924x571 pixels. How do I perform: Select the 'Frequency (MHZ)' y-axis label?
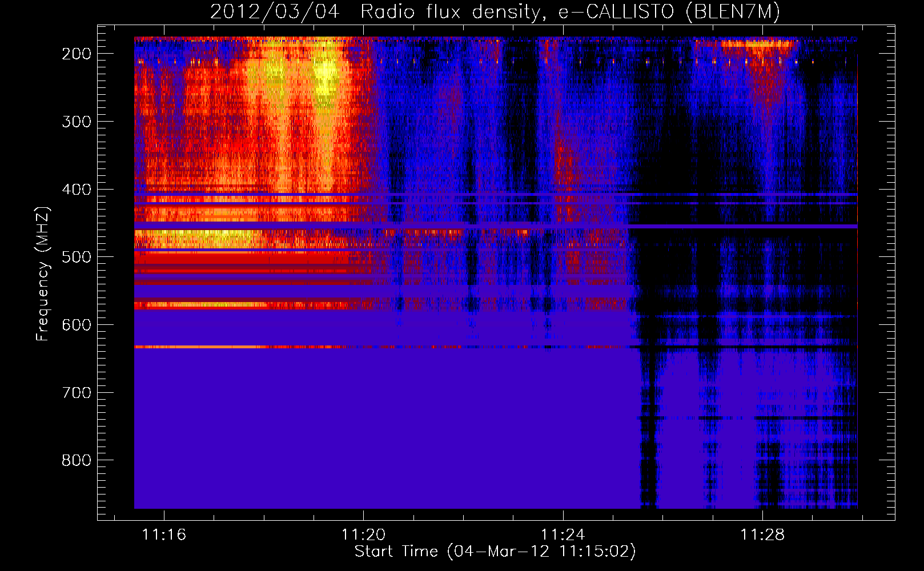43,274
